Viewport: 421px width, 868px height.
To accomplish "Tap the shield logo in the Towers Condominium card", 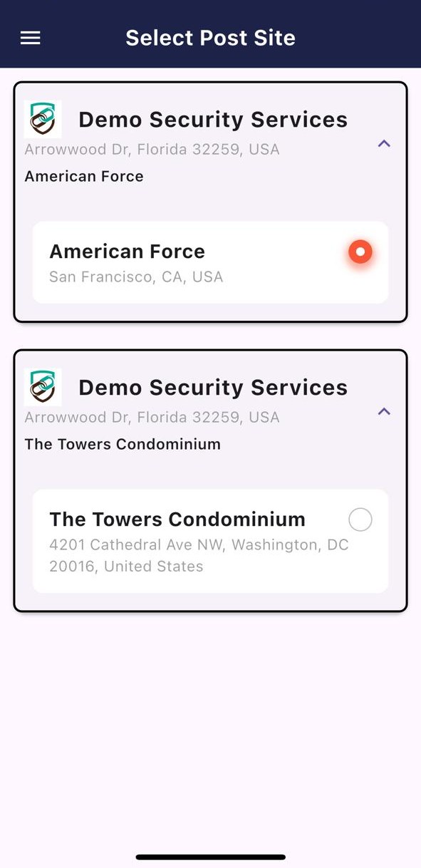I will (x=43, y=387).
